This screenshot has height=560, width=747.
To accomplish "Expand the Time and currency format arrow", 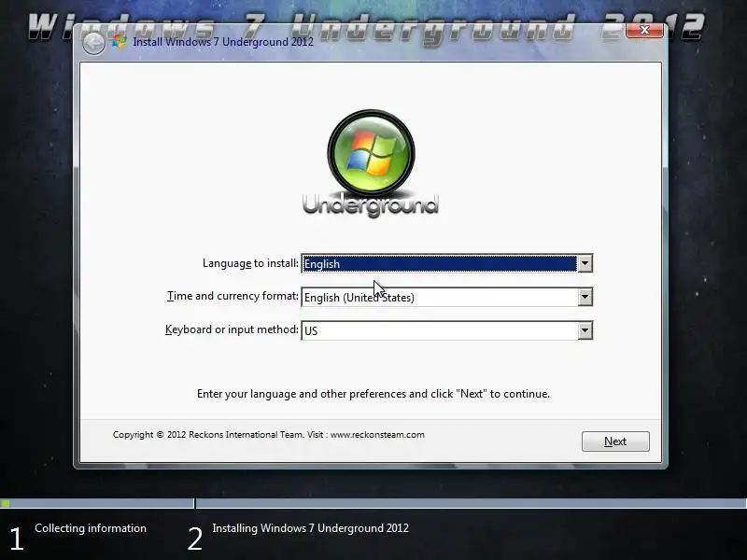I will pyautogui.click(x=585, y=297).
